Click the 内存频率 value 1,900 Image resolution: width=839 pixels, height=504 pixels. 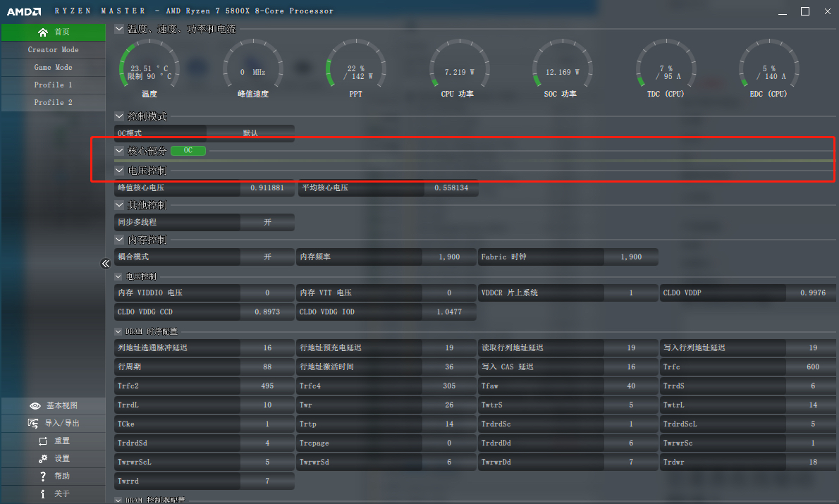click(x=449, y=257)
